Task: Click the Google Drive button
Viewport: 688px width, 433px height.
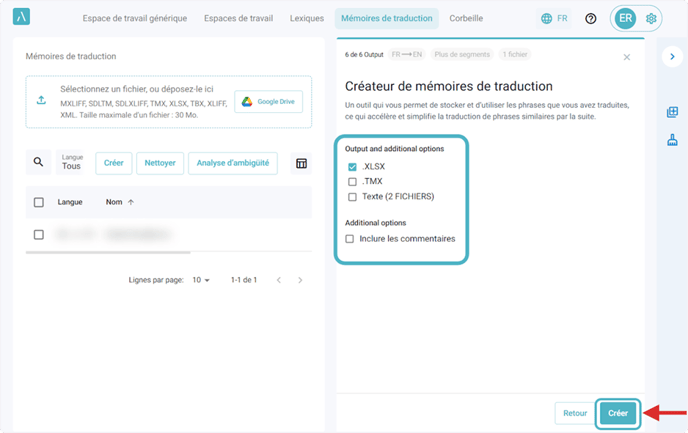Action: (268, 102)
